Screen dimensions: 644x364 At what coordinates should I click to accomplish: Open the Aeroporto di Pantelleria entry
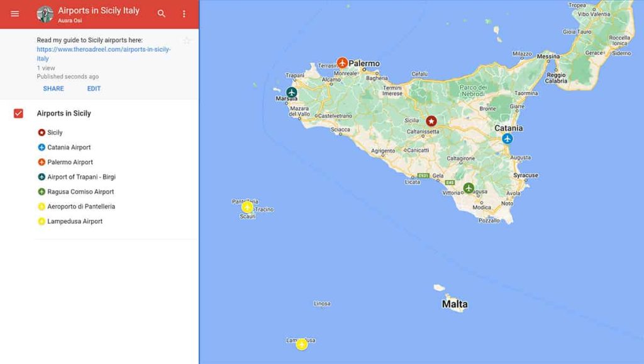point(81,207)
